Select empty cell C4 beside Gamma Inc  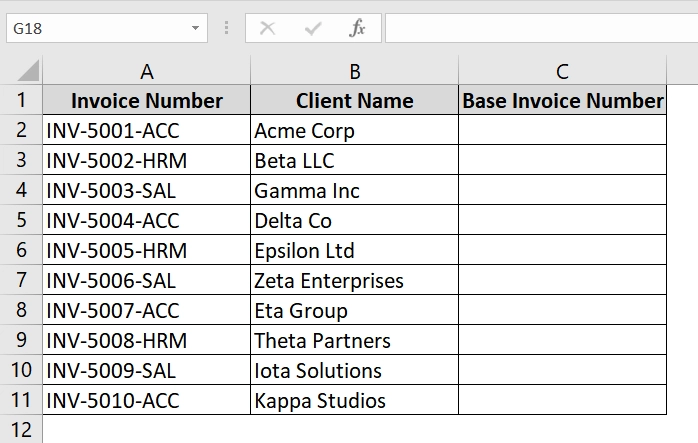coord(562,190)
